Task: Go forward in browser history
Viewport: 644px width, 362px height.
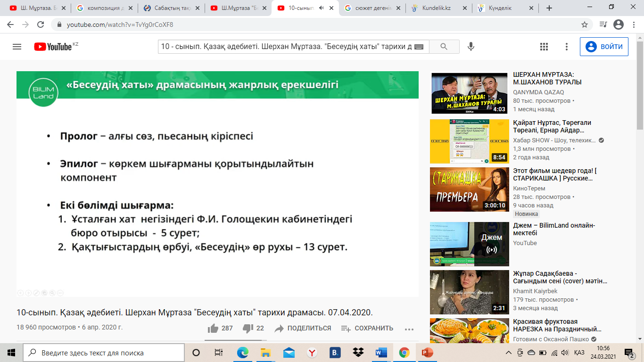Action: [x=25, y=25]
